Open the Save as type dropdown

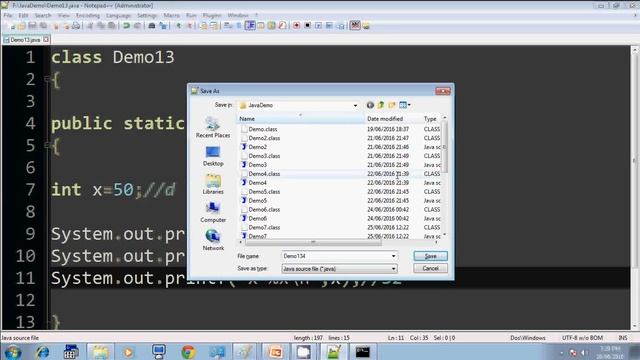pos(393,269)
